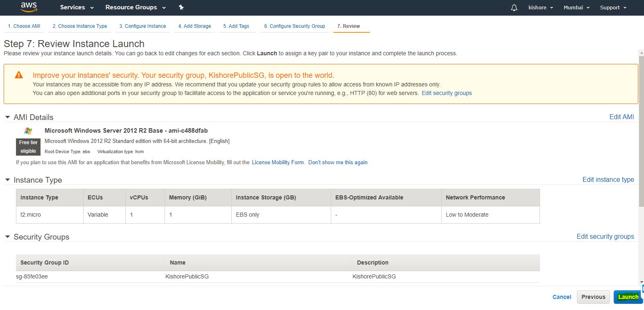The image size is (644, 310).
Task: Open the Mumbai region dropdown
Action: [x=576, y=8]
